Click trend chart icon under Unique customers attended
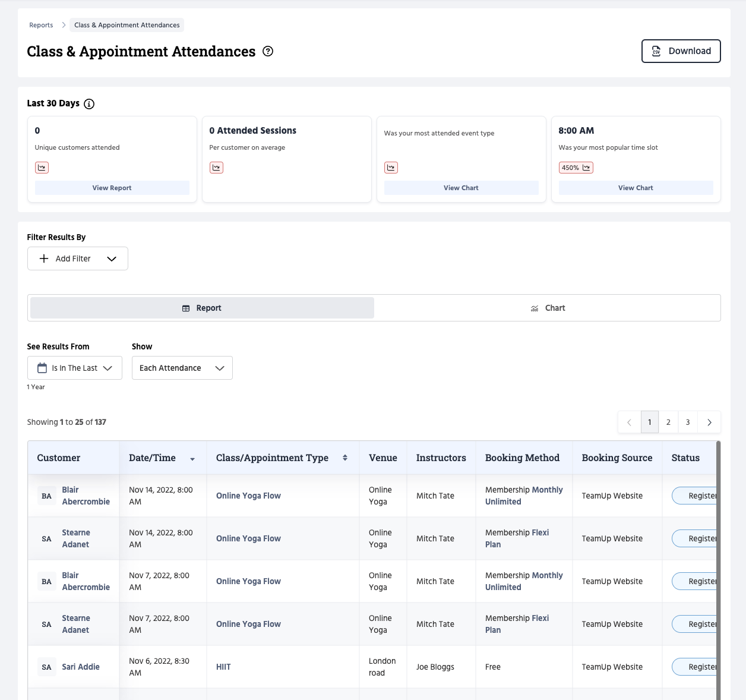Image resolution: width=746 pixels, height=700 pixels. point(42,168)
